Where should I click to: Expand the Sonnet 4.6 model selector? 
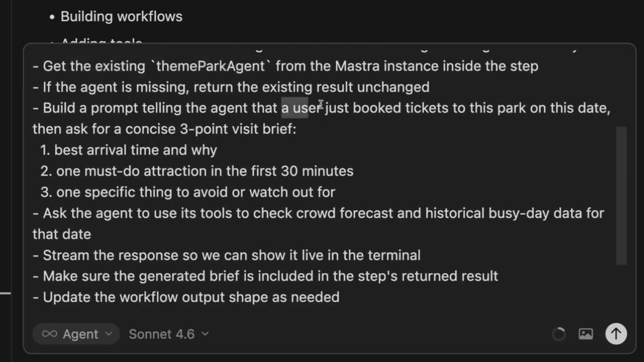coord(169,334)
